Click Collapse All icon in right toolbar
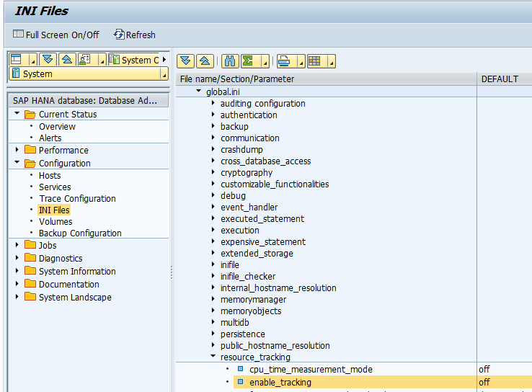Viewport: 532px width, 392px height. point(203,61)
